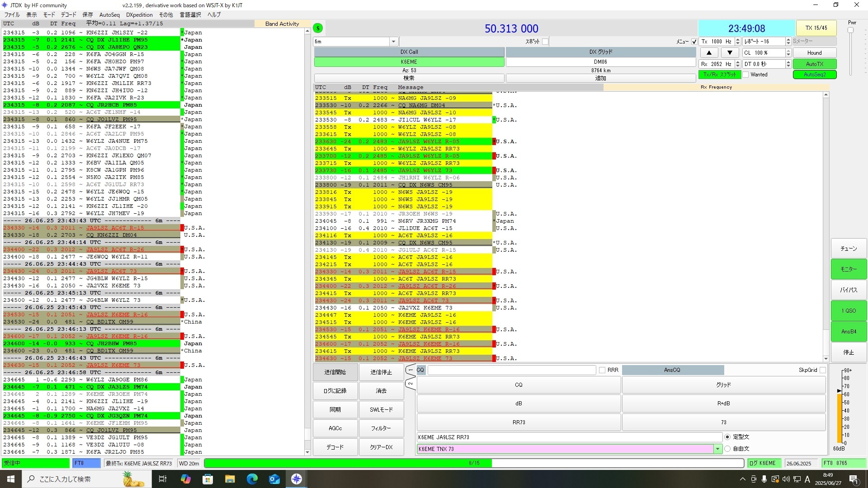The height and width of the screenshot is (488, 868).
Task: Enable the Wanted checkbox
Action: [x=746, y=75]
